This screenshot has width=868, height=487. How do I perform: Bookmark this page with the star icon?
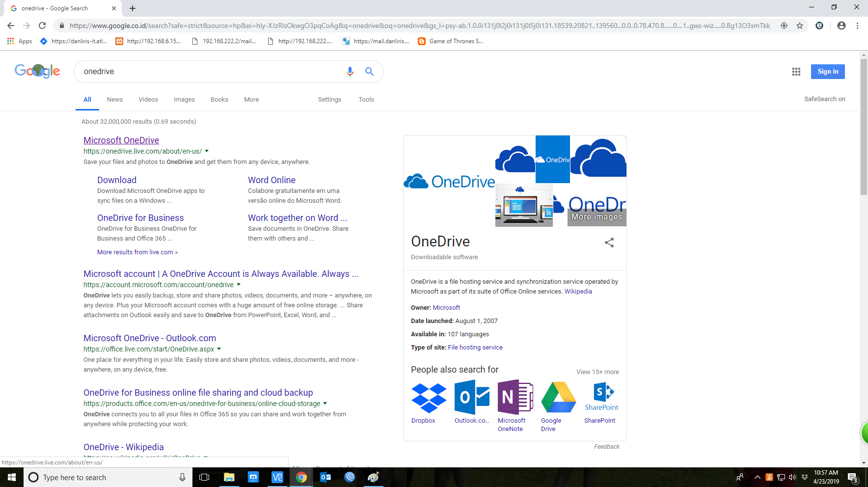(799, 26)
